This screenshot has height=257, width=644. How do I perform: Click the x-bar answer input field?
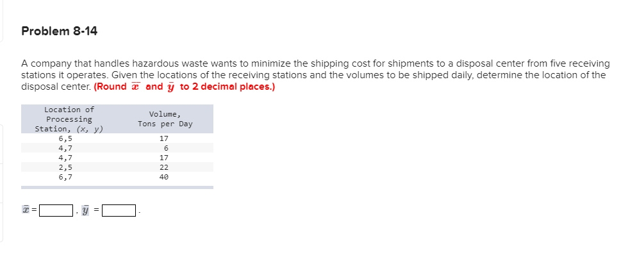tap(55, 210)
